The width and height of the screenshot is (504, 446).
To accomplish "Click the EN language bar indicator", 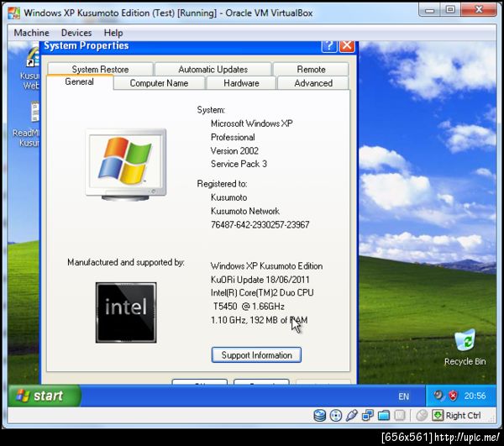I will pyautogui.click(x=403, y=396).
